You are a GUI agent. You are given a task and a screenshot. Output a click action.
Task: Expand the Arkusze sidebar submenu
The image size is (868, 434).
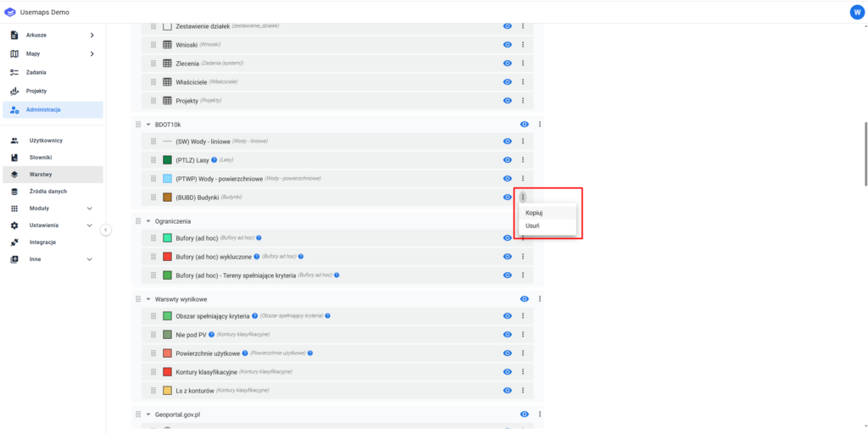coord(92,35)
